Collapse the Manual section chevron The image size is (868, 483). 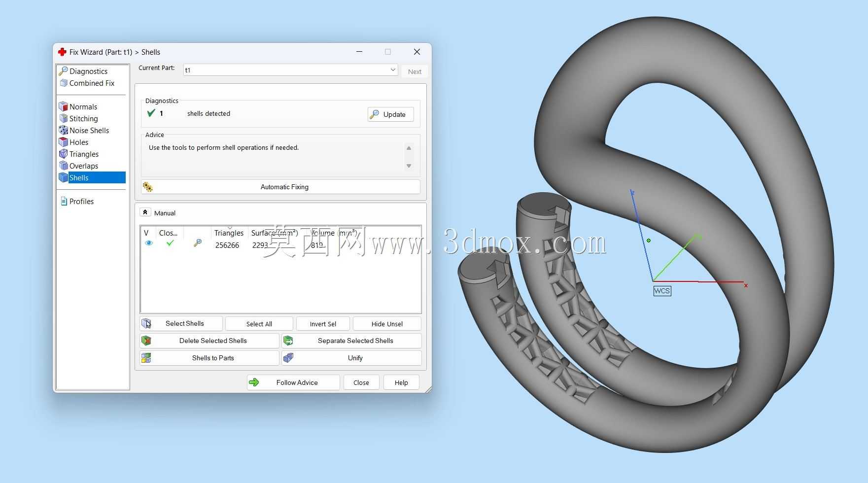[x=145, y=212]
